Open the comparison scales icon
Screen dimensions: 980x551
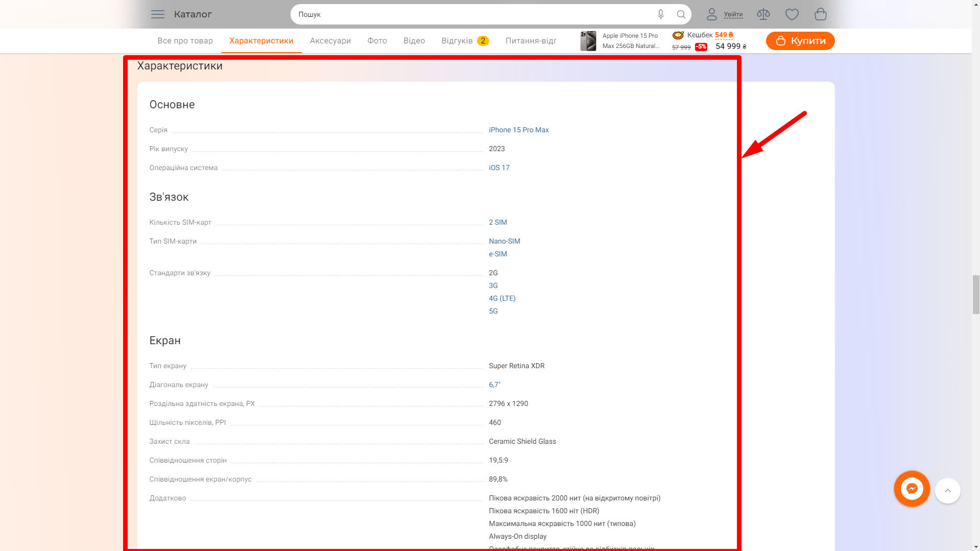[x=763, y=14]
